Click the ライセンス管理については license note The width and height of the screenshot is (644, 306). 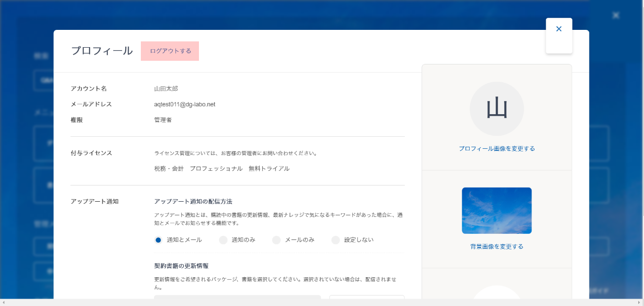[x=236, y=154]
